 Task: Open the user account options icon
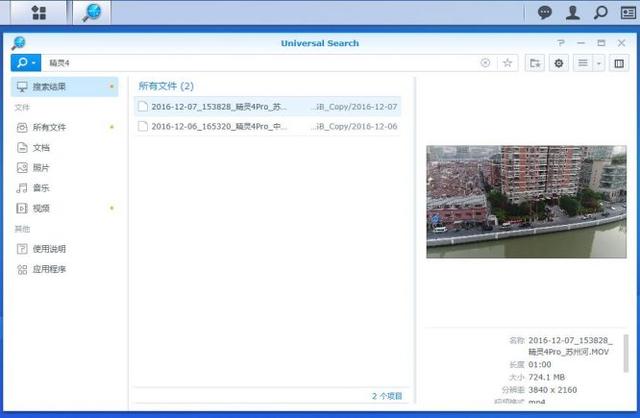[x=572, y=13]
